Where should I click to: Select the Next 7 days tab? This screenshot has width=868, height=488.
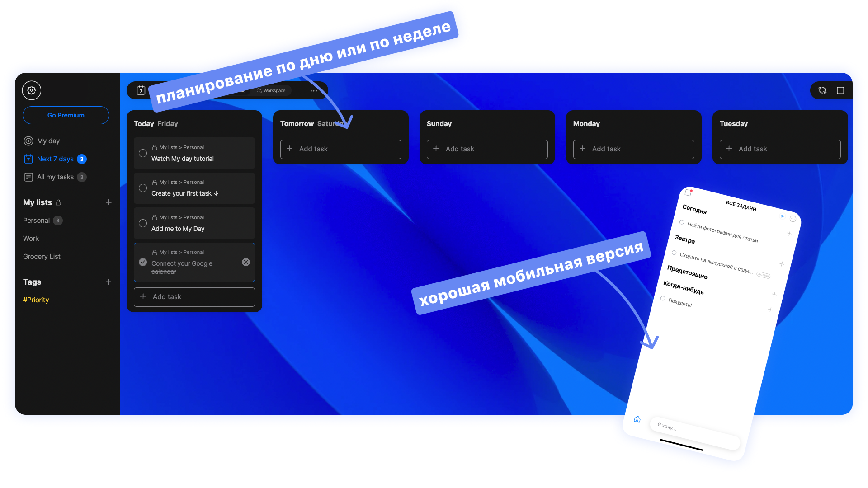coord(56,159)
